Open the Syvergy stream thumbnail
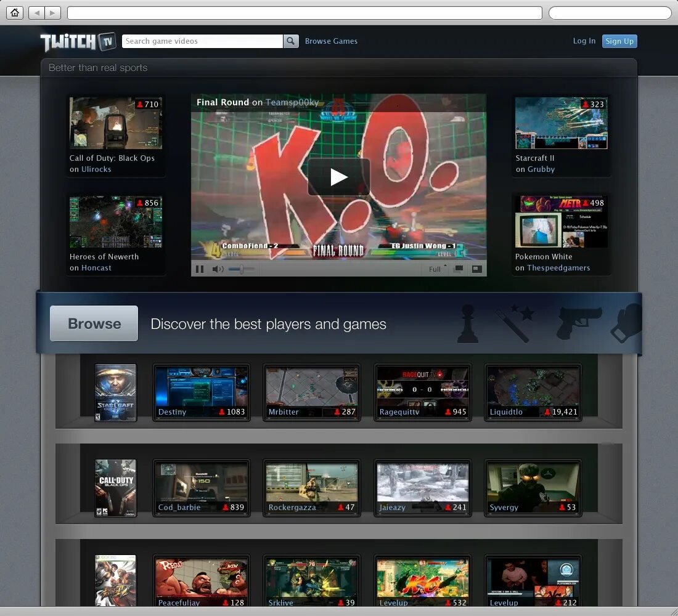 click(x=533, y=488)
